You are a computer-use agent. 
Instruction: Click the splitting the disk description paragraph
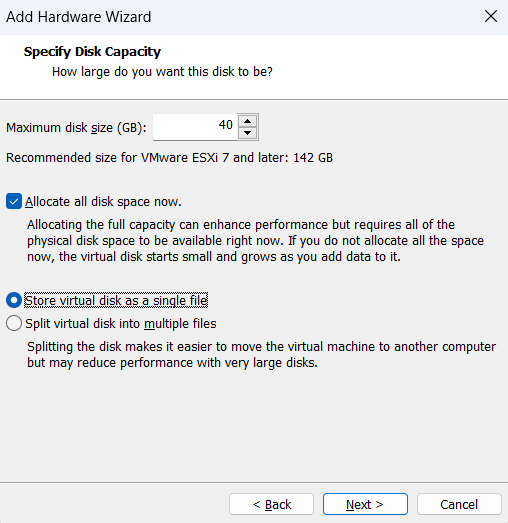pyautogui.click(x=262, y=355)
